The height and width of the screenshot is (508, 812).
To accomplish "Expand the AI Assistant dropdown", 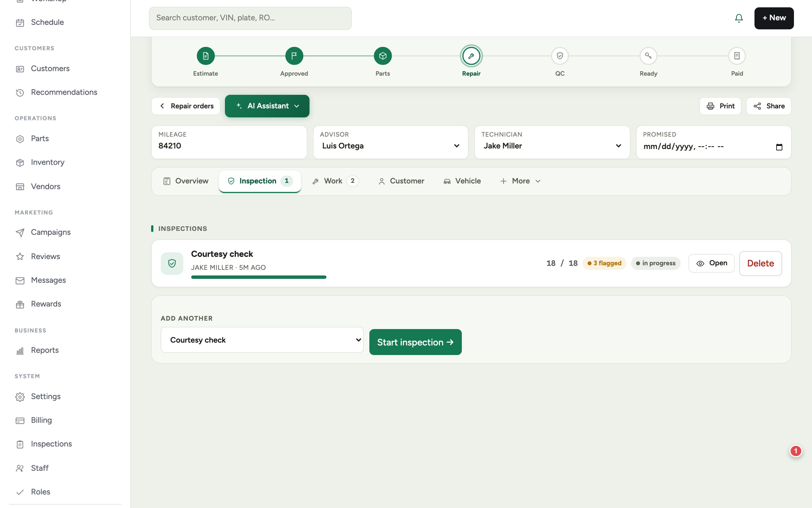I will (x=267, y=106).
